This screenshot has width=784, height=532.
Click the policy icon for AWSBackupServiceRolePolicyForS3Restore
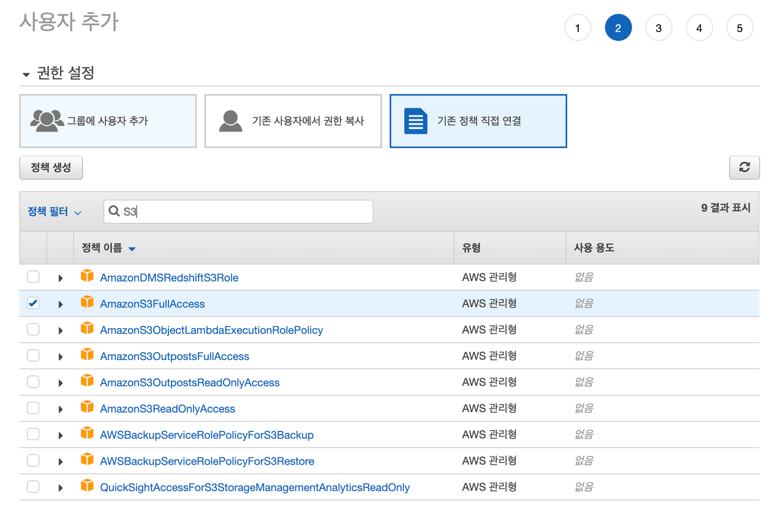tap(88, 460)
